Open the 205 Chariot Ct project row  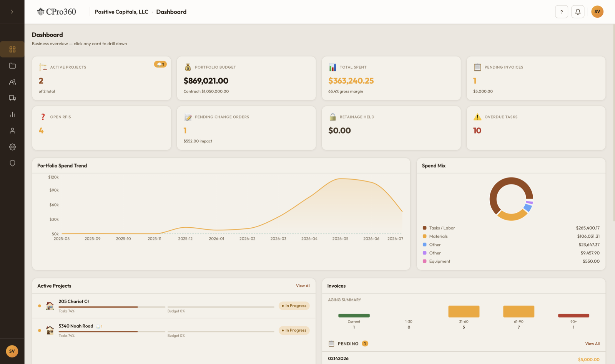click(174, 306)
